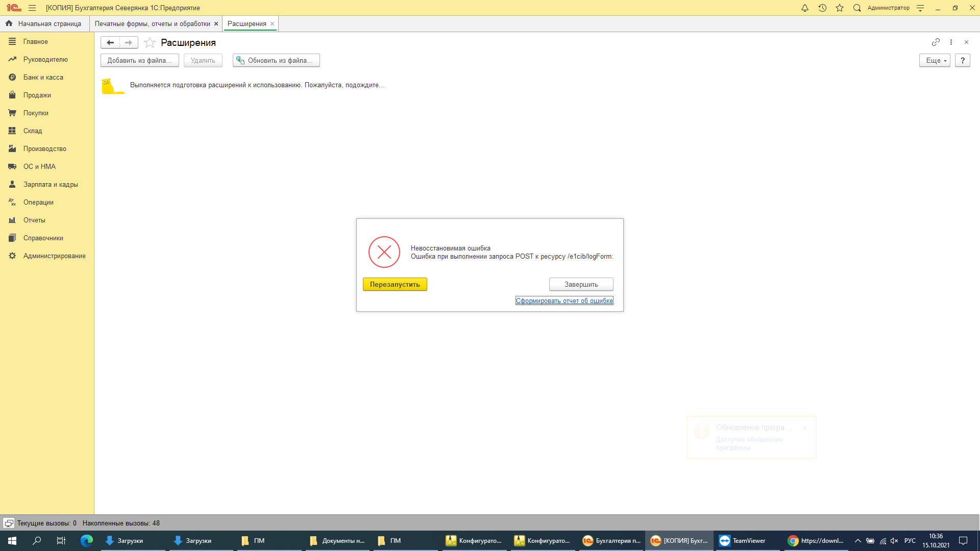Switch to TeamViewer in taskbar
980x551 pixels.
click(747, 540)
